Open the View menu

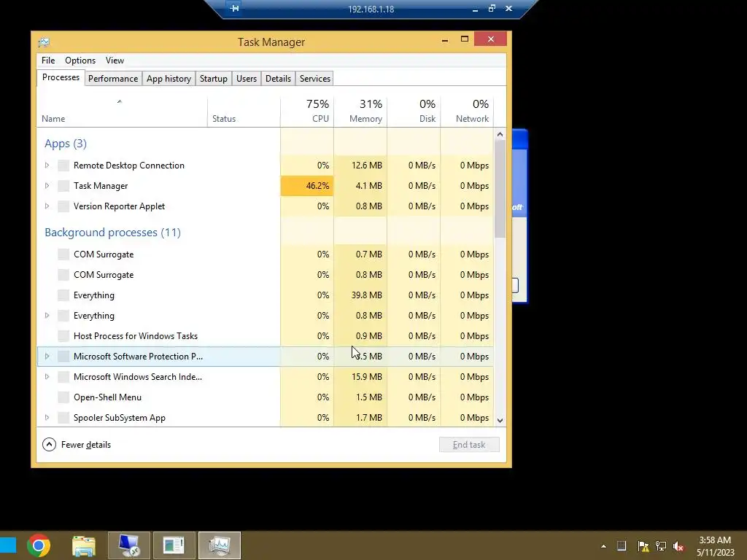point(115,61)
